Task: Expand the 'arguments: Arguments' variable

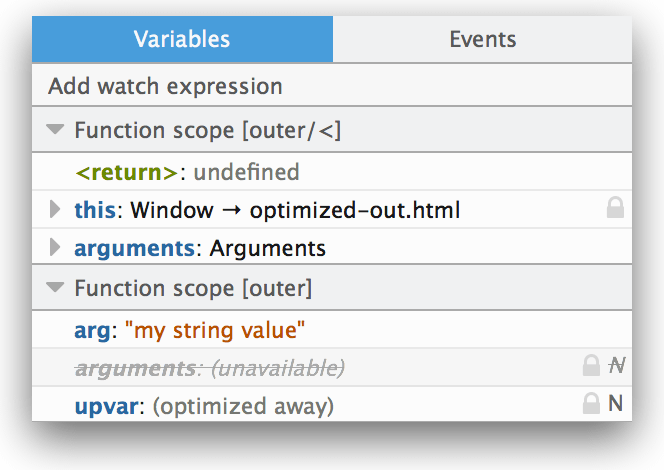Action: pyautogui.click(x=55, y=247)
